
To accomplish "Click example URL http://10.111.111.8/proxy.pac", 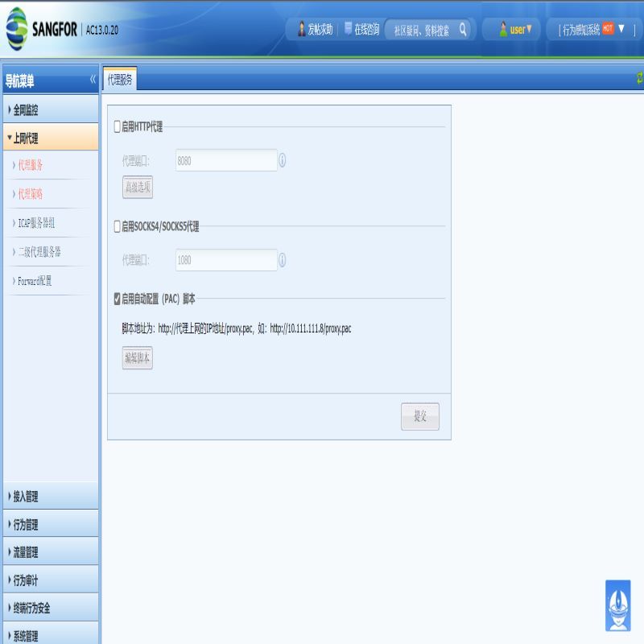I will [311, 328].
